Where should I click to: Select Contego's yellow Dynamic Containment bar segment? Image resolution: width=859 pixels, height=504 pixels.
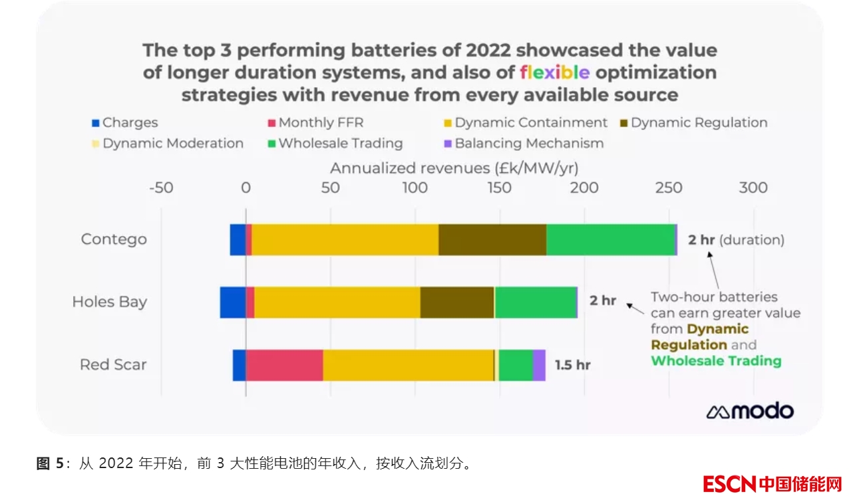pyautogui.click(x=345, y=239)
